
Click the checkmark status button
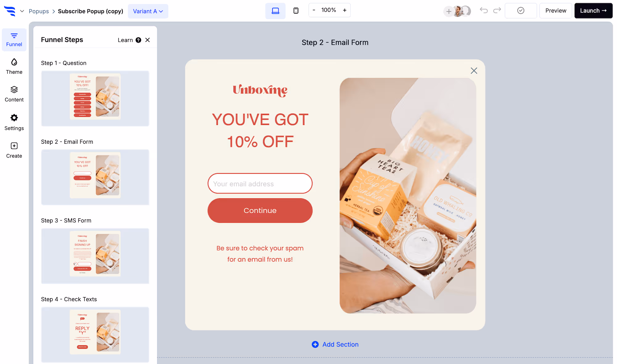(x=521, y=11)
